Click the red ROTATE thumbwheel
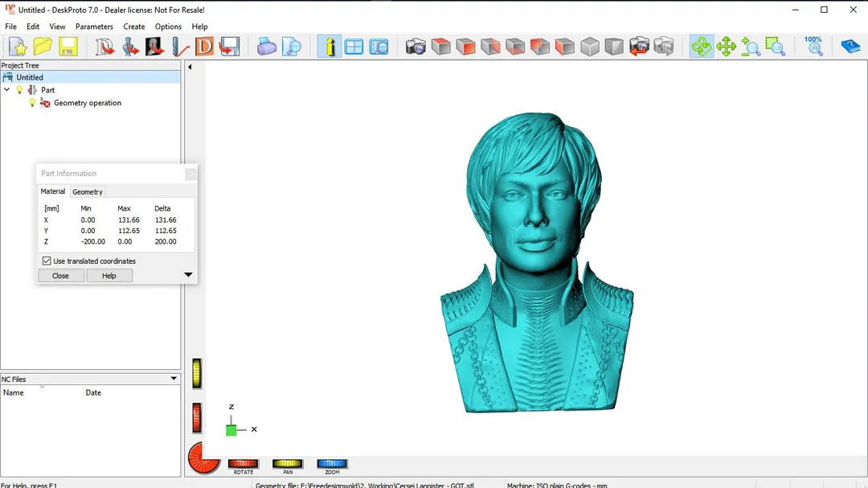 tap(243, 464)
